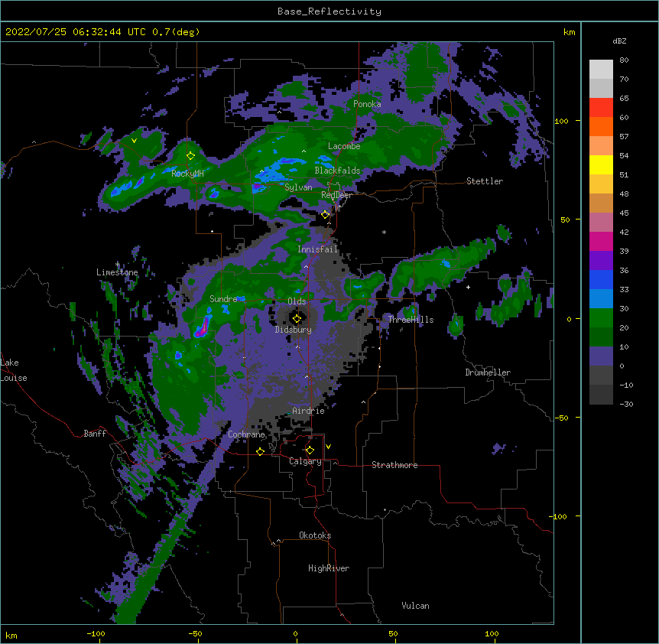Viewport: 659px width, 644px height.
Task: Click the Blackfalds town label
Action: (337, 171)
